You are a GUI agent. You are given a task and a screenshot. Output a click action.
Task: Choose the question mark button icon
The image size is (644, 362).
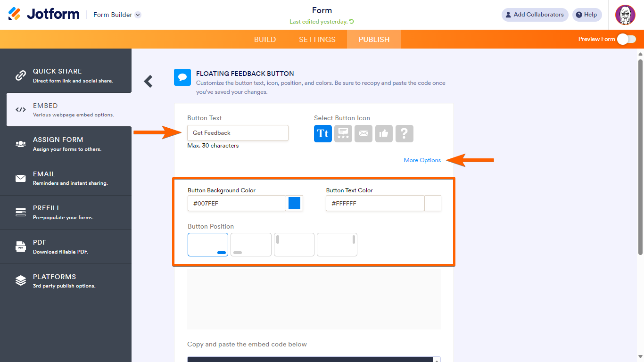tap(404, 133)
